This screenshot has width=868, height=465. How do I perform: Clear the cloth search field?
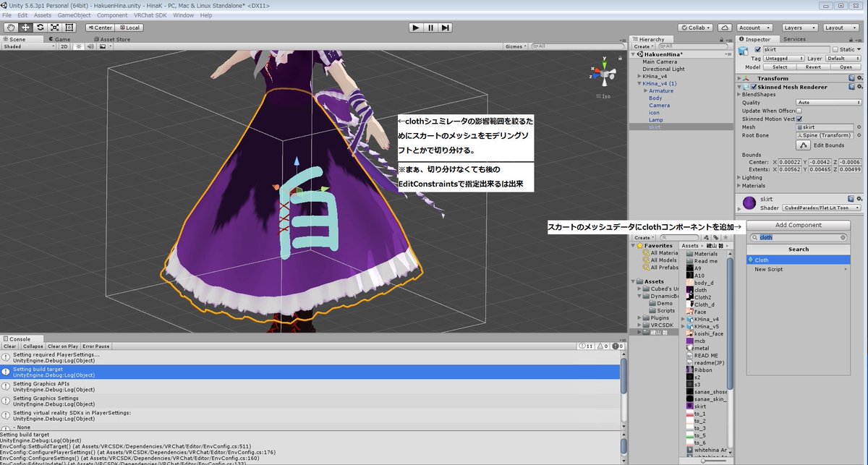coord(843,237)
